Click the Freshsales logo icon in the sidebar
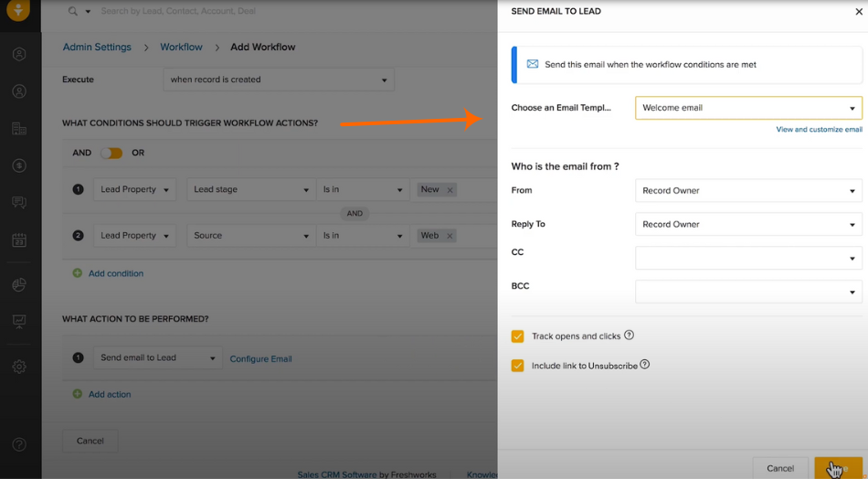The width and height of the screenshot is (868, 479). click(x=19, y=11)
